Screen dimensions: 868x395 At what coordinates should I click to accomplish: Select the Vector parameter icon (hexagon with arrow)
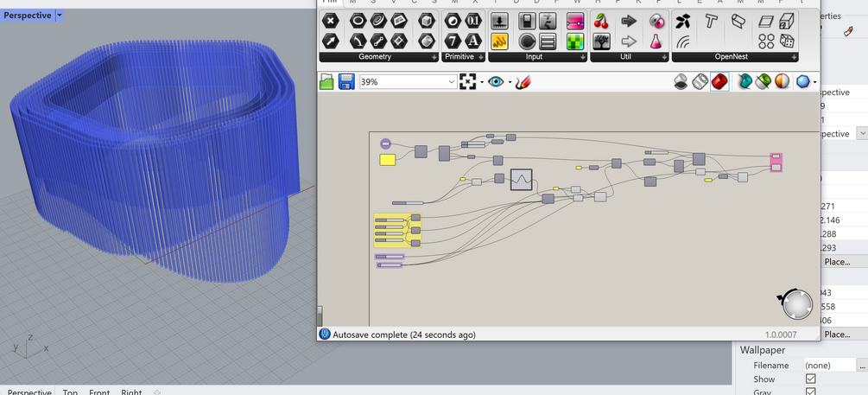(331, 41)
